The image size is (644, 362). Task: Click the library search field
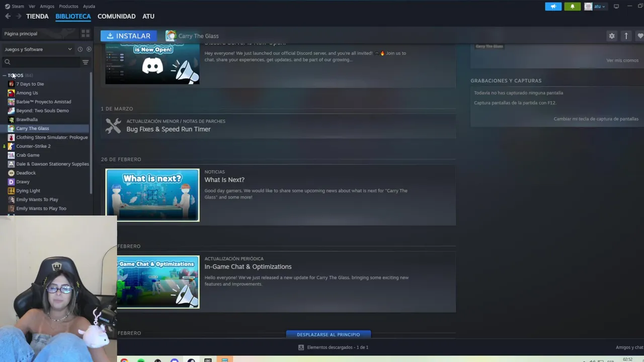point(41,62)
